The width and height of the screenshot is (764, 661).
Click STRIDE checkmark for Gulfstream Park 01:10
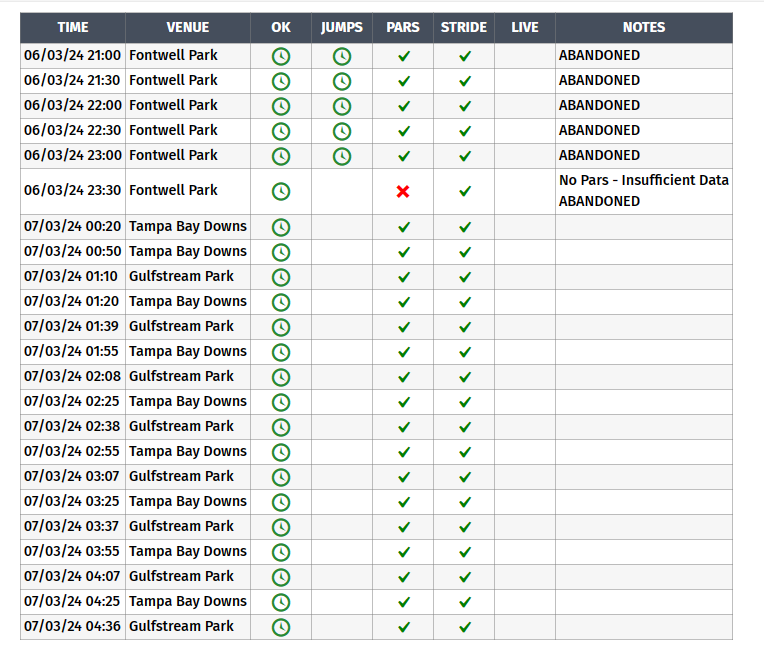coord(464,277)
